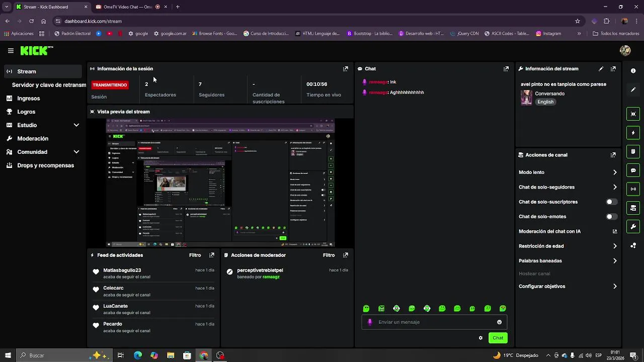This screenshot has width=644, height=362.
Task: Pop out the Chat panel
Action: [506, 69]
